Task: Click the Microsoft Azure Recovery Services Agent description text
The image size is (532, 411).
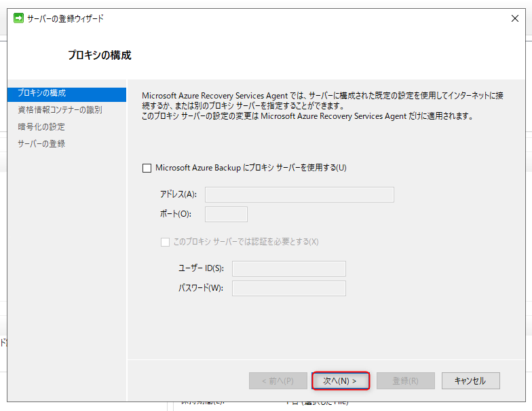Action: tap(322, 106)
